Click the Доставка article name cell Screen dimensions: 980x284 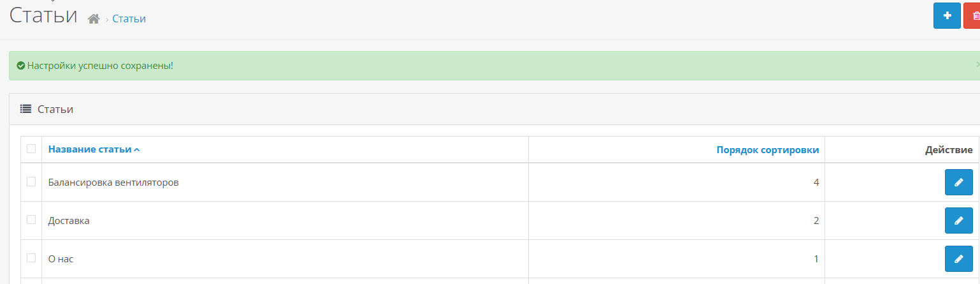[x=69, y=221]
